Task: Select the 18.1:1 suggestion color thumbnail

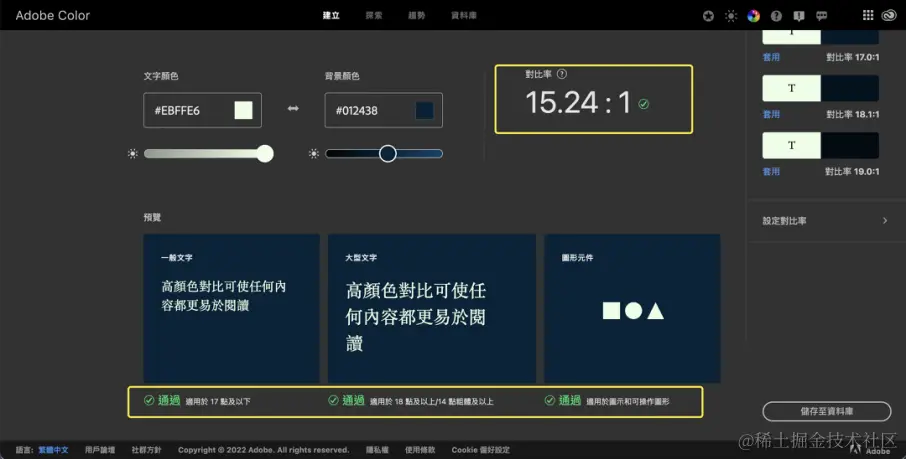Action: [x=820, y=88]
